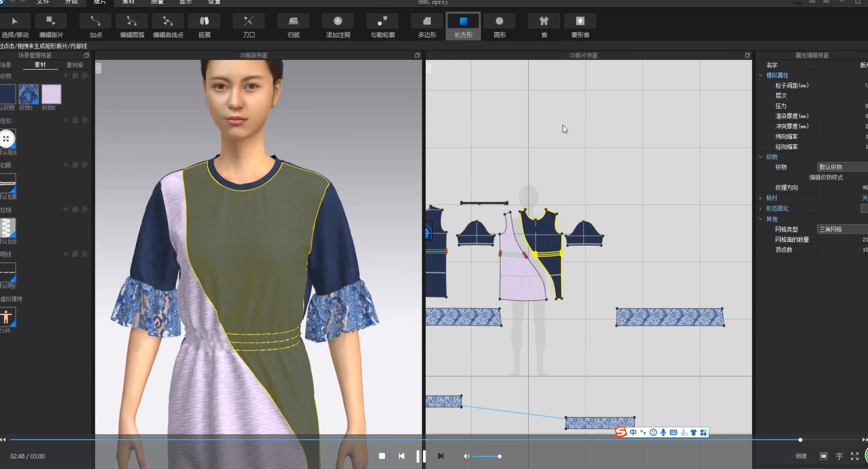Select the 编辑圆弧 arc editing tool
This screenshot has height=469, width=868.
(131, 25)
